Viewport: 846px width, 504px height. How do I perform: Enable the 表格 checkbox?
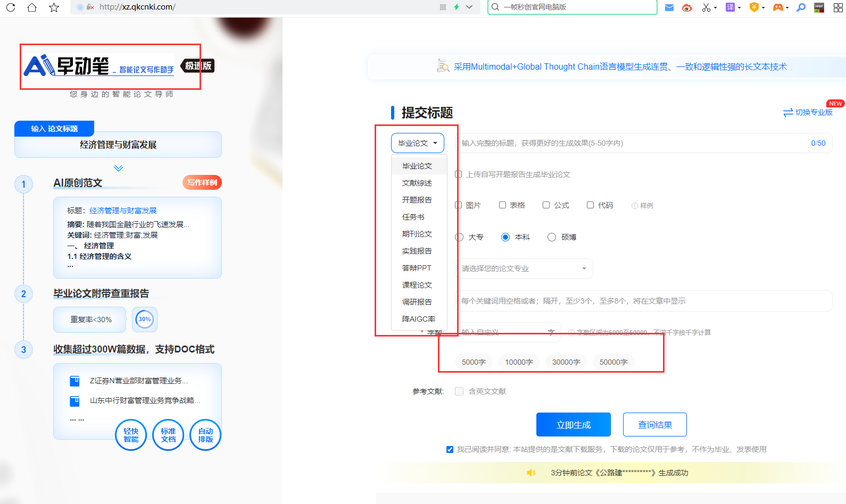coord(502,205)
